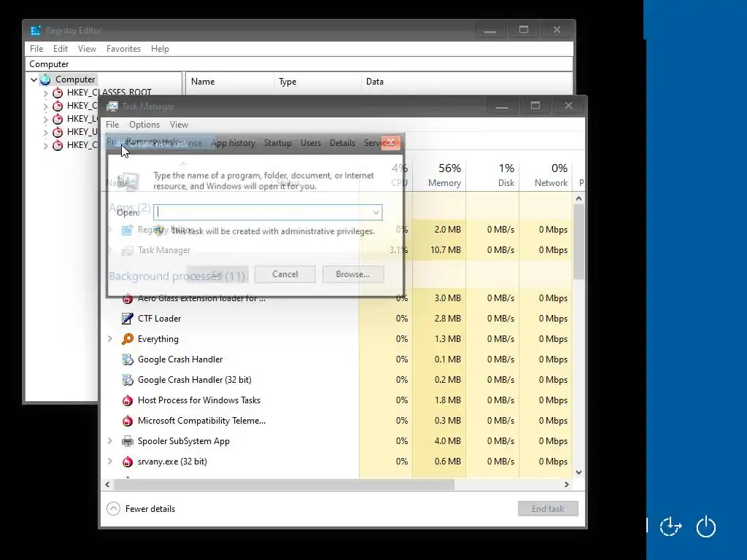
Task: Sort by the Network column header
Action: point(546,175)
